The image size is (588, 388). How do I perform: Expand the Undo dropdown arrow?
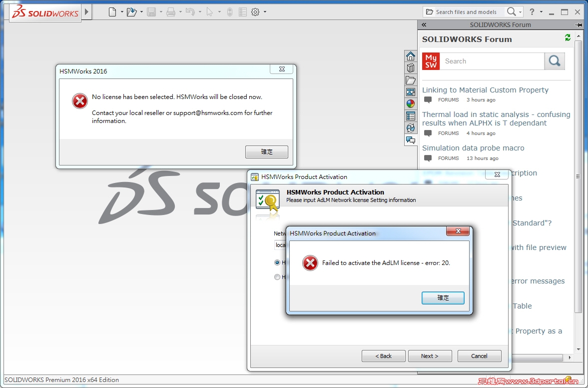pyautogui.click(x=200, y=12)
